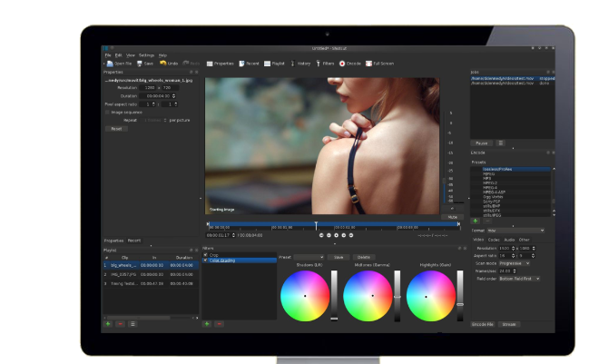Click the Full Screen toolbar icon
The width and height of the screenshot is (599, 364).
[x=368, y=64]
